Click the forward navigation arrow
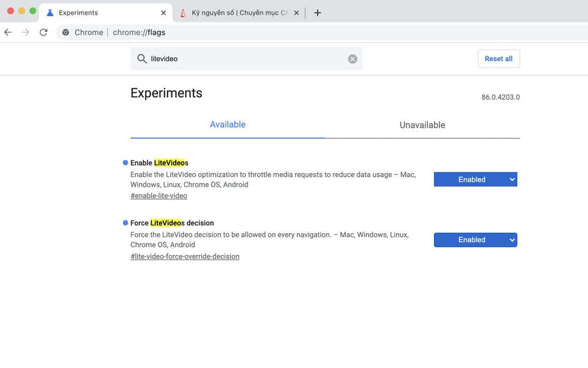 point(25,32)
